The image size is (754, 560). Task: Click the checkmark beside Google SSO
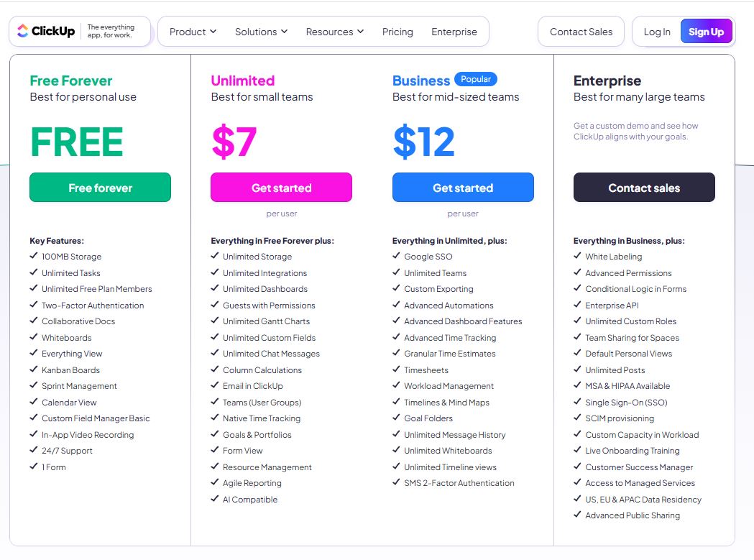coord(397,257)
